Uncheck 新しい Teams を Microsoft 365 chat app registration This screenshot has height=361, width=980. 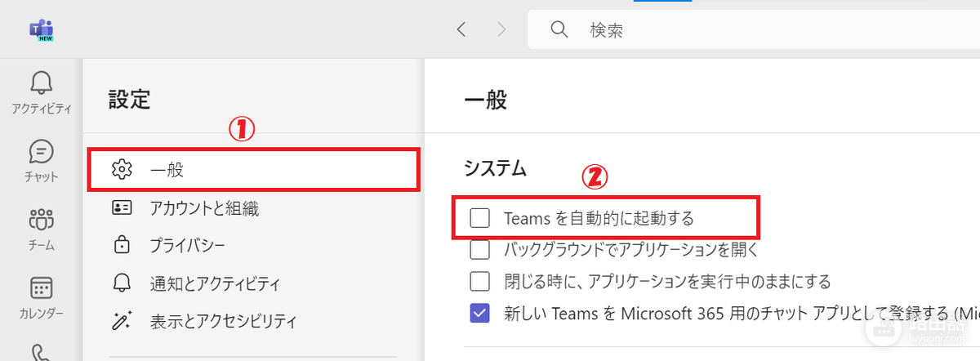(x=480, y=313)
